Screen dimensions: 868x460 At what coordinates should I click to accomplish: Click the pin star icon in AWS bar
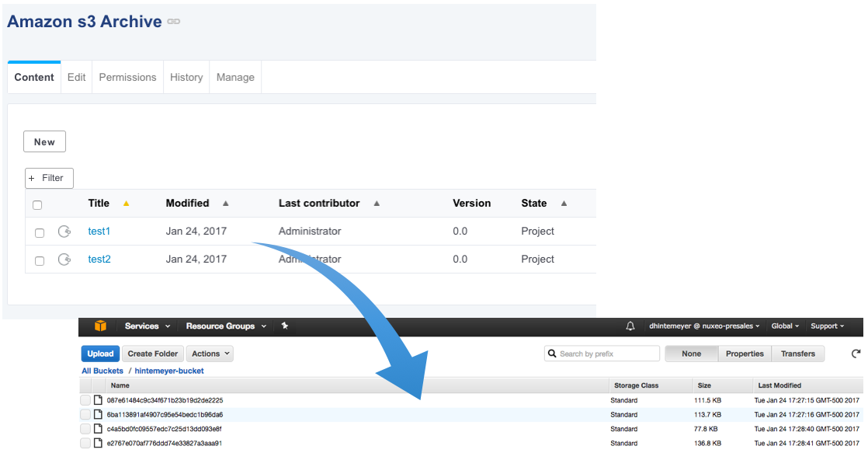tap(285, 326)
